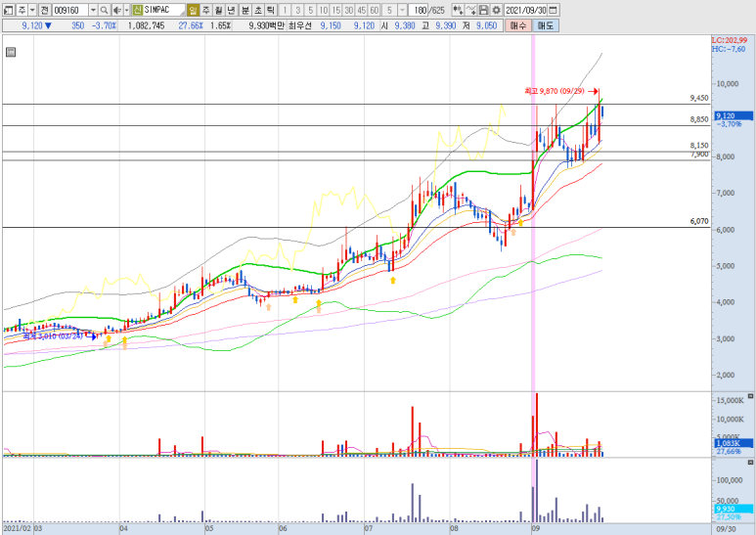Select the 3 interval button

click(x=298, y=10)
